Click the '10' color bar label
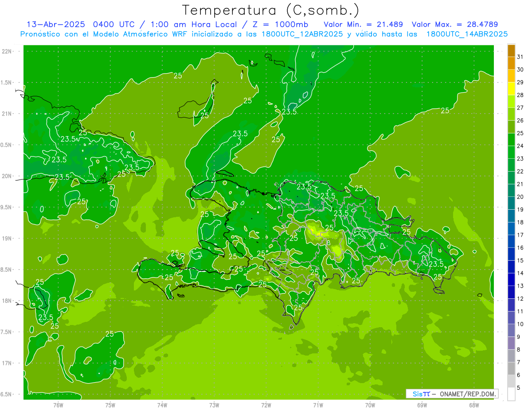 (520, 324)
